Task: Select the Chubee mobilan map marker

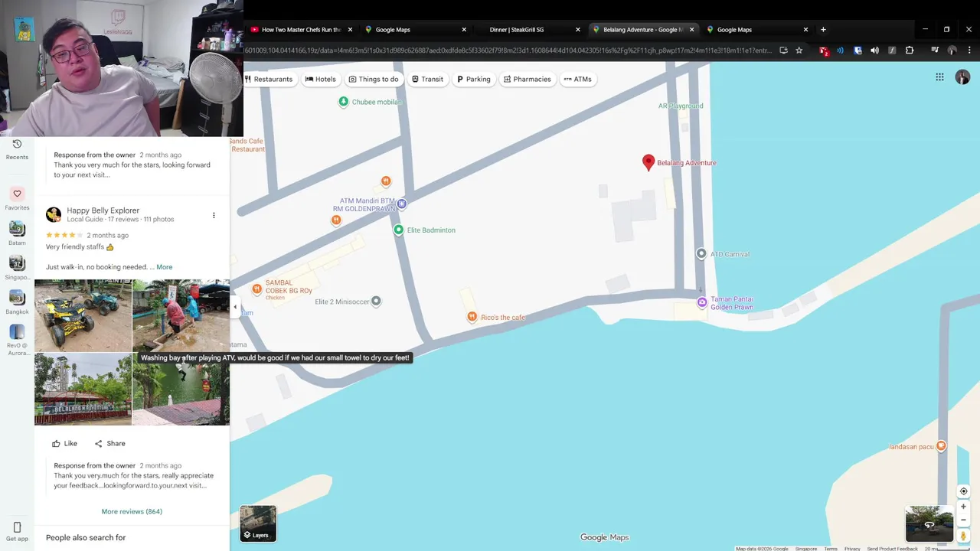Action: click(344, 102)
